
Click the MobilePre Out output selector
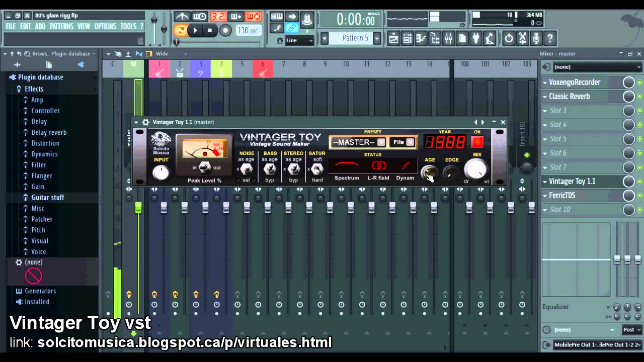(597, 345)
